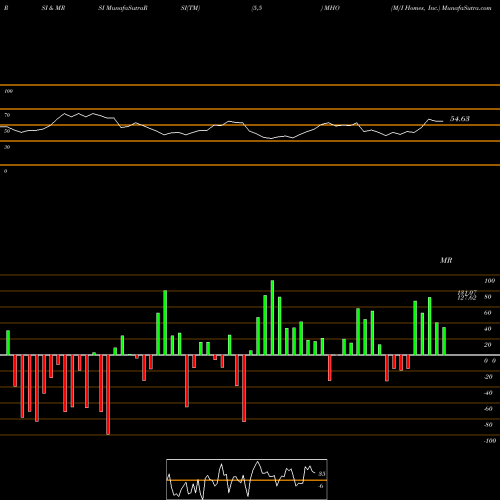Click the '(5,5' period parameter text

257,8
